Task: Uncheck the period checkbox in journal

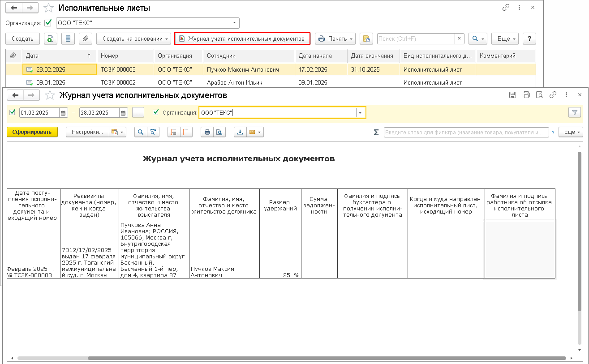Action: (12, 112)
